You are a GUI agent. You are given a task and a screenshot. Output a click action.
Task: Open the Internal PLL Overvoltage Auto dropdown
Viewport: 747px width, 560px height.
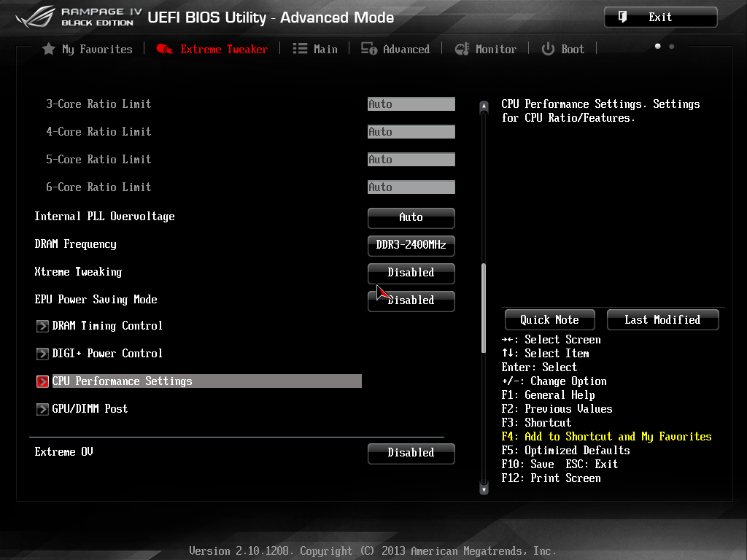point(411,217)
